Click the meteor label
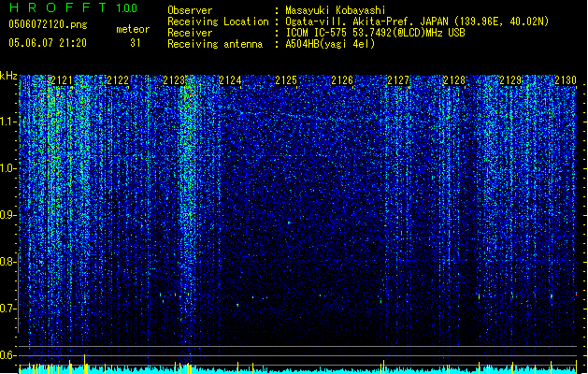 click(133, 29)
